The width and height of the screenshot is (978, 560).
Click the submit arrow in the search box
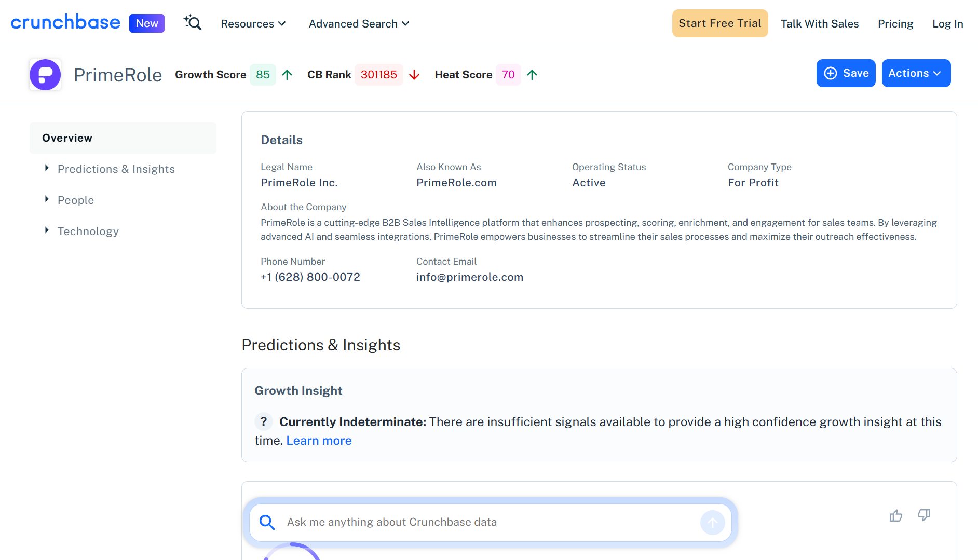712,522
